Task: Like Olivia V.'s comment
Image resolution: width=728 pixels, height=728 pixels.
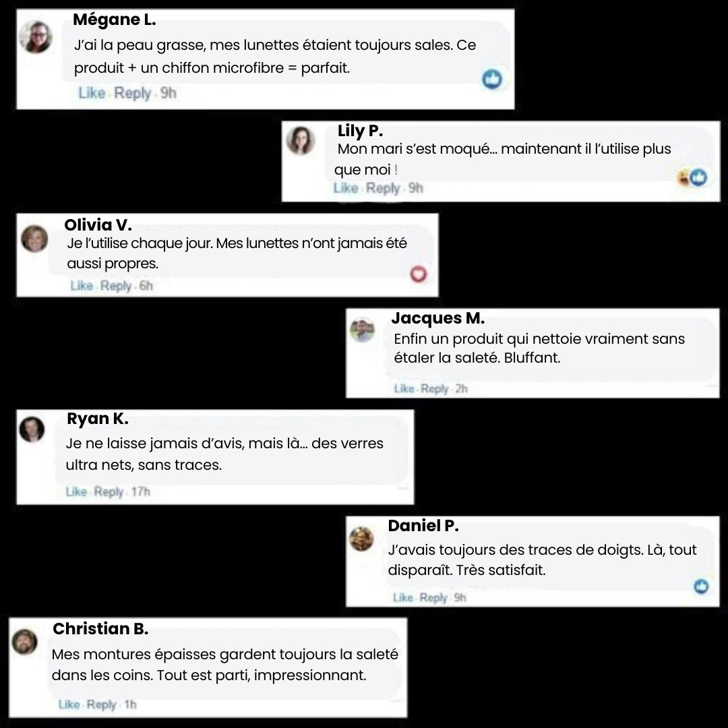Action: coord(82,286)
